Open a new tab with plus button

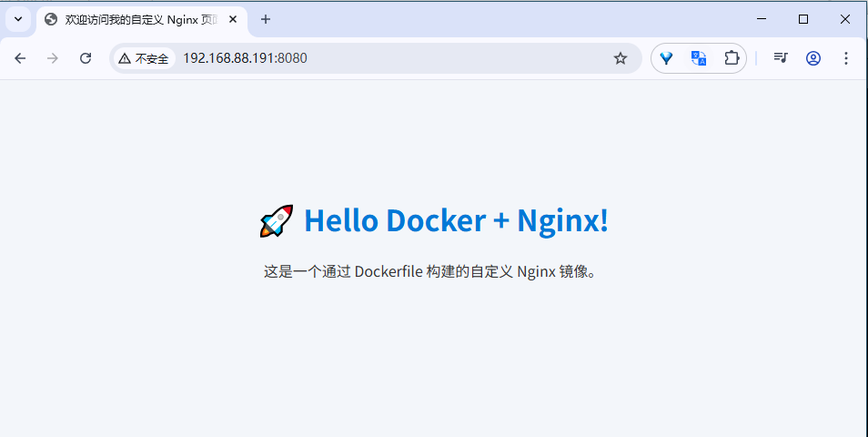point(266,19)
